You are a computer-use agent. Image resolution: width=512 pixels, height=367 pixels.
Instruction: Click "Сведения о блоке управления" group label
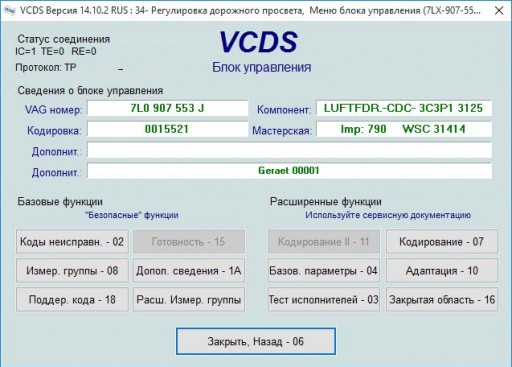tap(90, 91)
